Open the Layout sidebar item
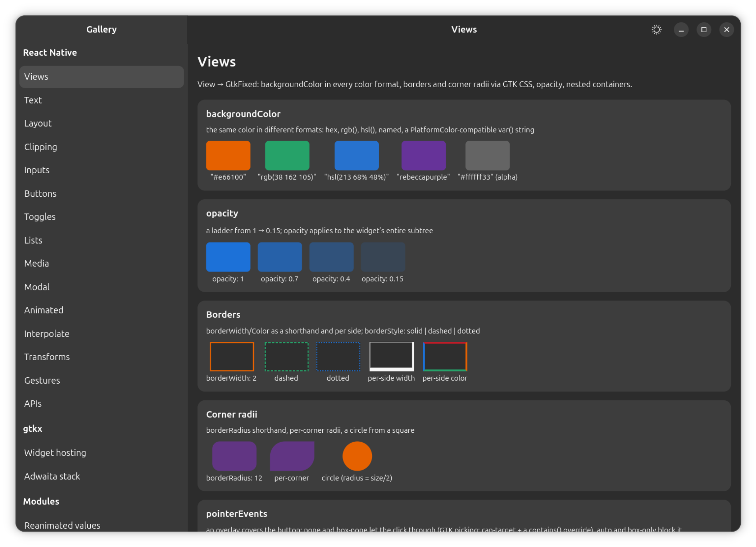Screen dimensions: 756x547 click(102, 123)
